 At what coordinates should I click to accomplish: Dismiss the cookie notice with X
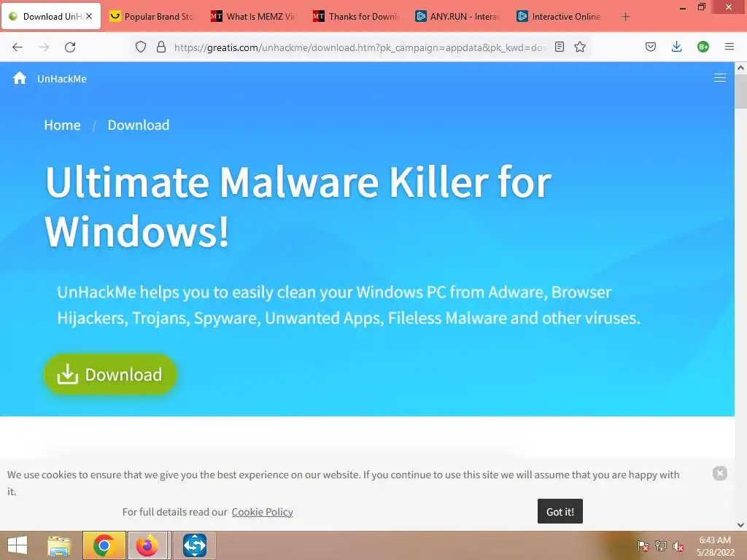click(719, 472)
